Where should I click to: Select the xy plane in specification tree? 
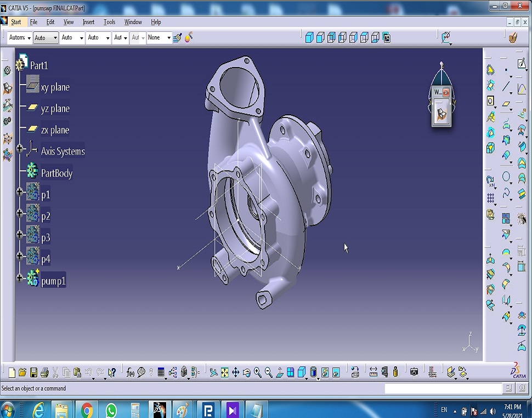click(55, 87)
